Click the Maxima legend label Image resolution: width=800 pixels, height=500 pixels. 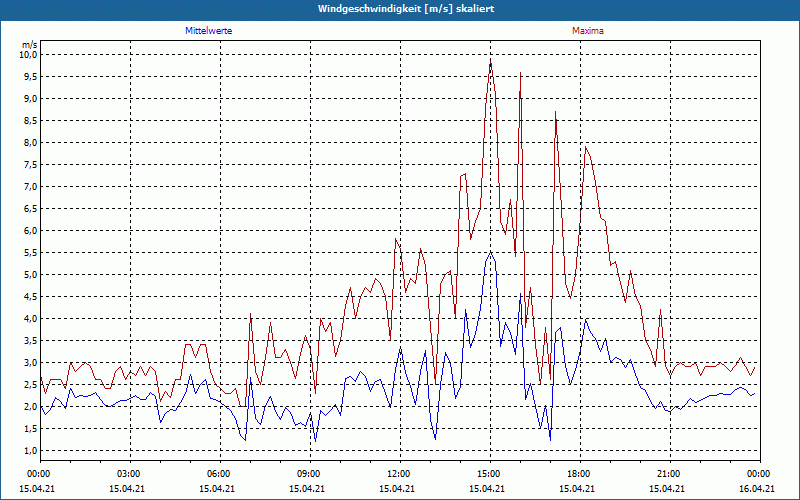tap(587, 31)
